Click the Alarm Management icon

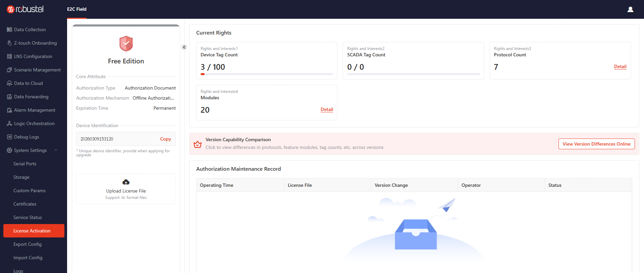pyautogui.click(x=9, y=110)
